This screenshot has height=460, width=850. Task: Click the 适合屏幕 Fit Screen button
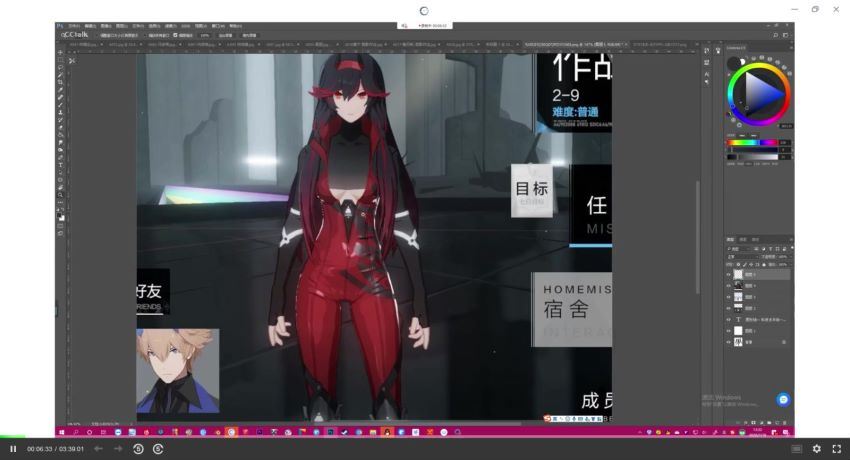click(x=226, y=35)
